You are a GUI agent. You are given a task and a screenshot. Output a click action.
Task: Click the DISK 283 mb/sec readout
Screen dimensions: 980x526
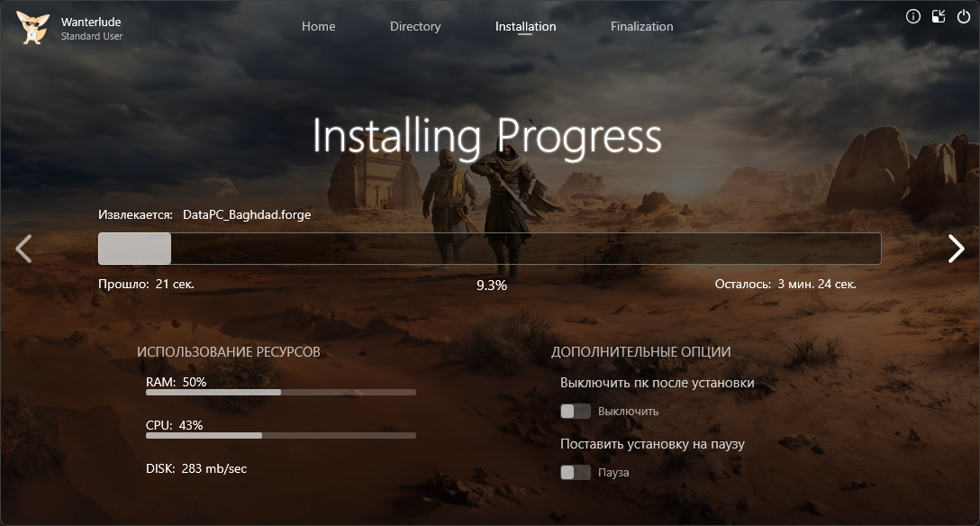195,468
